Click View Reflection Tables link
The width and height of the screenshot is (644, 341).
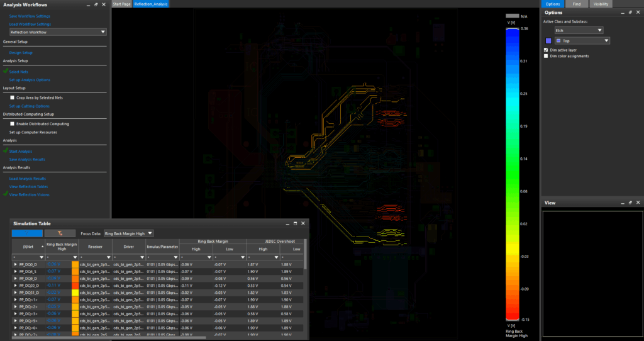point(28,186)
